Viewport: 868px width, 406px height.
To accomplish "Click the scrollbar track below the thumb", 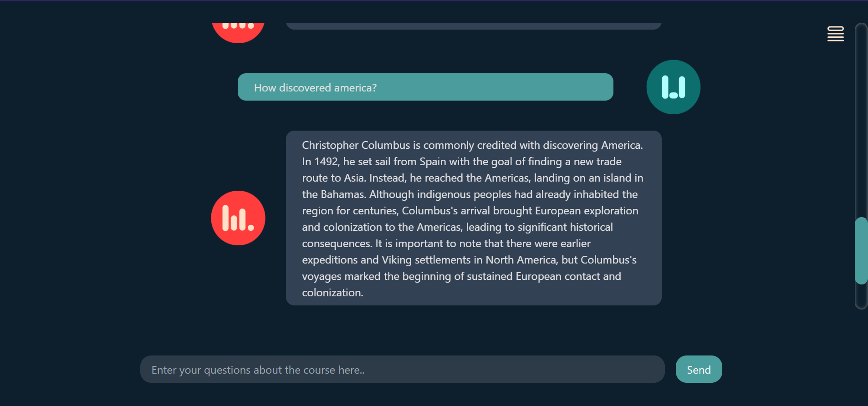I will 861,296.
